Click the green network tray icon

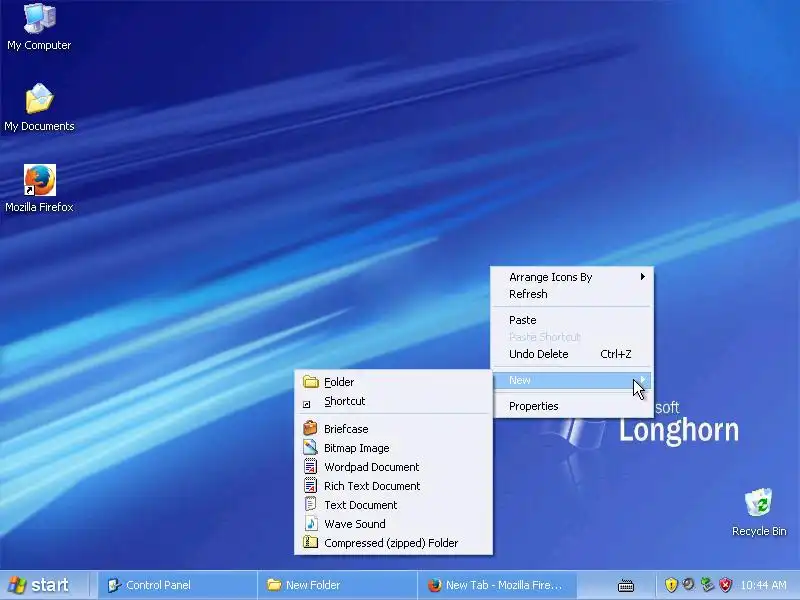(707, 585)
